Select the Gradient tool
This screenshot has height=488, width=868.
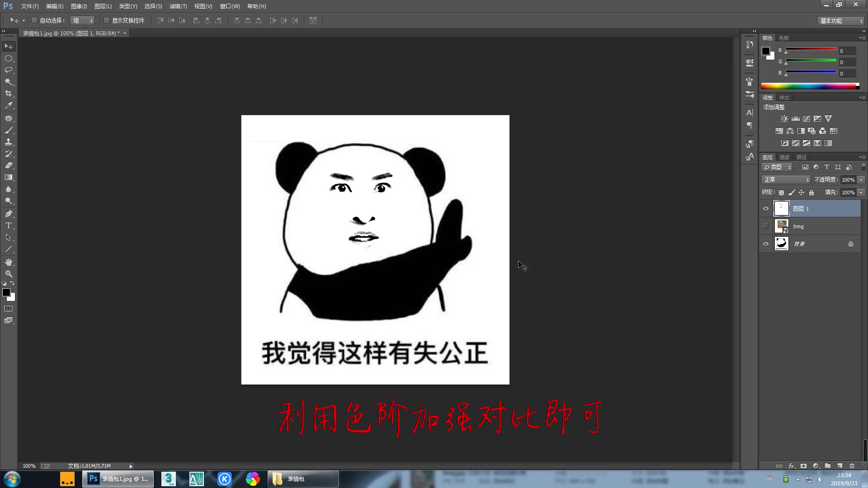coord(9,178)
